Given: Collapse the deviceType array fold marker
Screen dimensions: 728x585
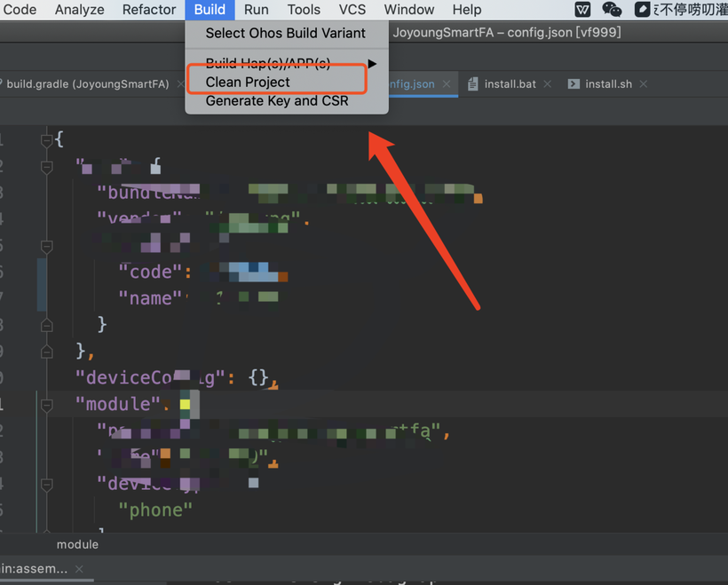Looking at the screenshot, I should coord(46,485).
